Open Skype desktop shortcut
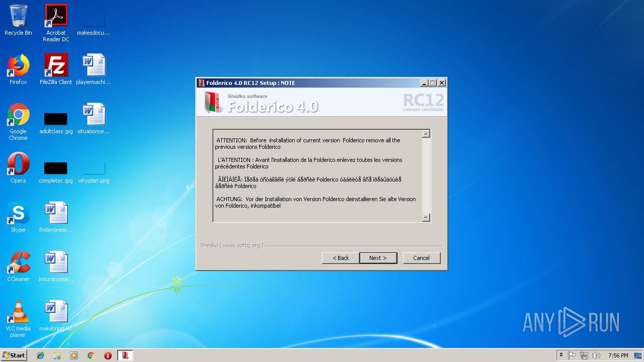Viewport: 644px width, 362px height. pyautogui.click(x=18, y=217)
